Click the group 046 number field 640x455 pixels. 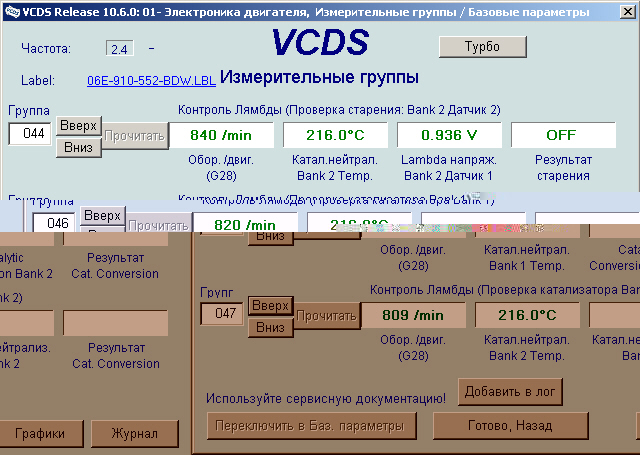point(54,222)
